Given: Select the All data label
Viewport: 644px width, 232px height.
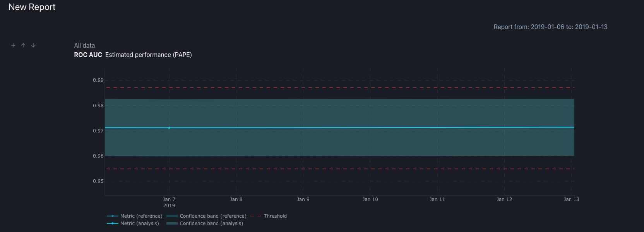Looking at the screenshot, I should pyautogui.click(x=84, y=45).
